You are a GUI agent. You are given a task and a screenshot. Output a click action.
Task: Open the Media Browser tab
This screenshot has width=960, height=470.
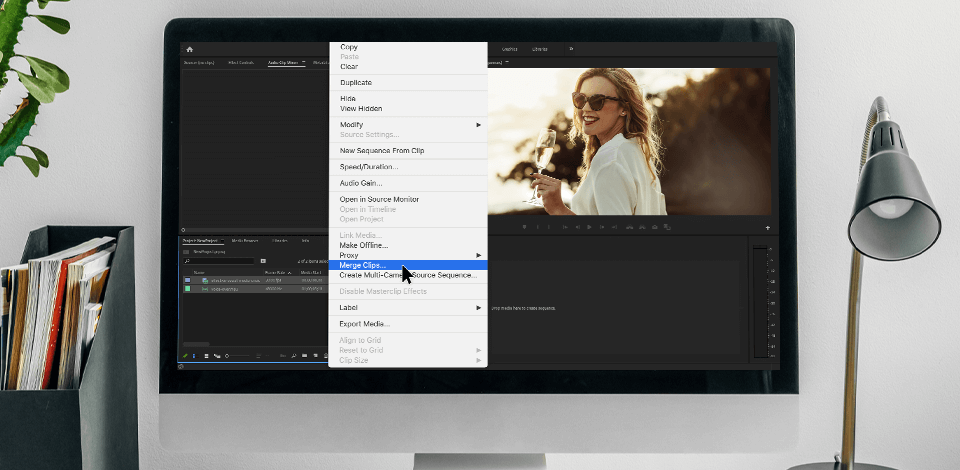pos(245,240)
